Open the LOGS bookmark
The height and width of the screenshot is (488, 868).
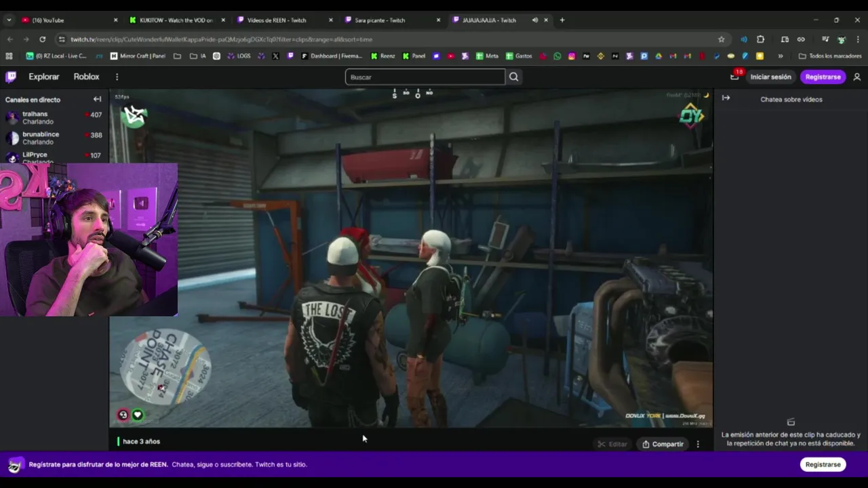[239, 56]
